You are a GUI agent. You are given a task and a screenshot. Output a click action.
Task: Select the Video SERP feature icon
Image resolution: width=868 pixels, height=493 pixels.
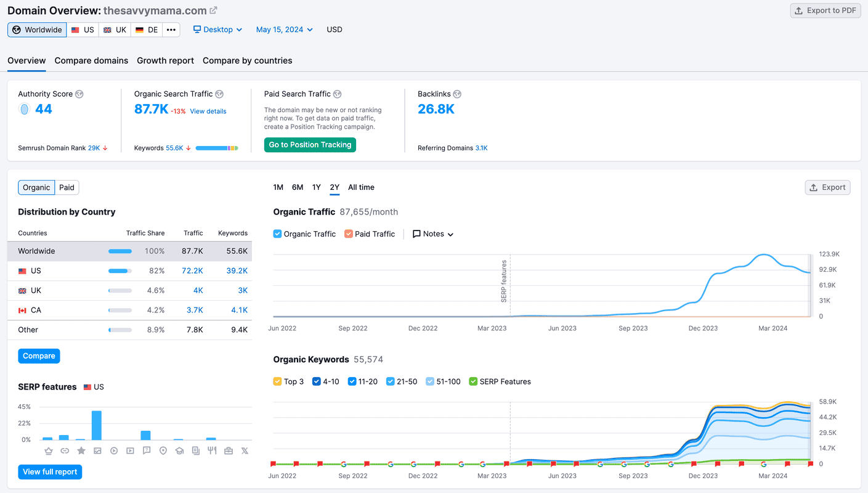[114, 450]
